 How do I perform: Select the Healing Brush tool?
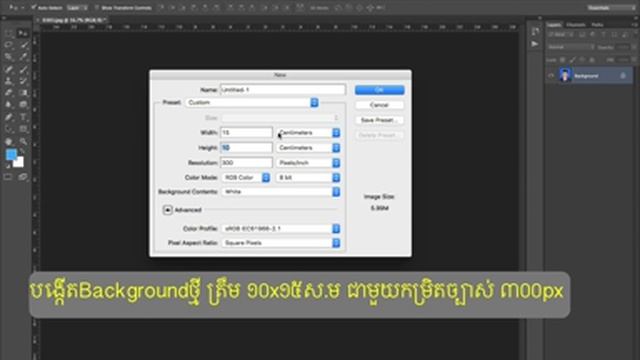click(9, 69)
